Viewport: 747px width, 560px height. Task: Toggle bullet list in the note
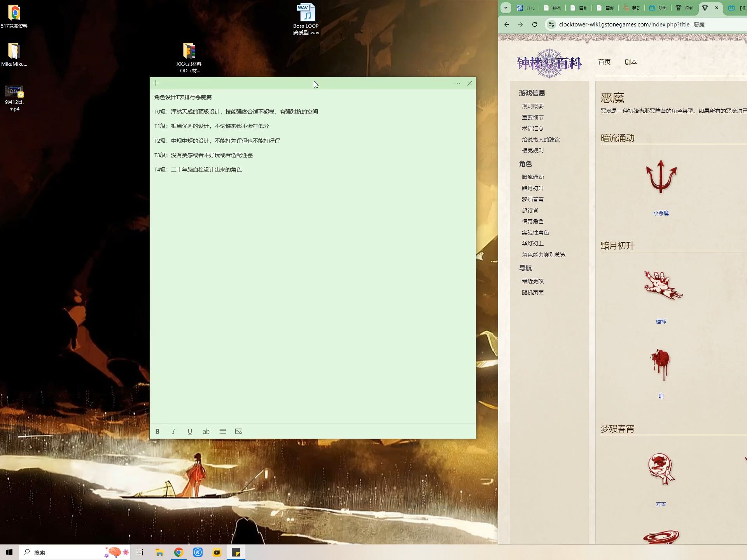(x=222, y=431)
